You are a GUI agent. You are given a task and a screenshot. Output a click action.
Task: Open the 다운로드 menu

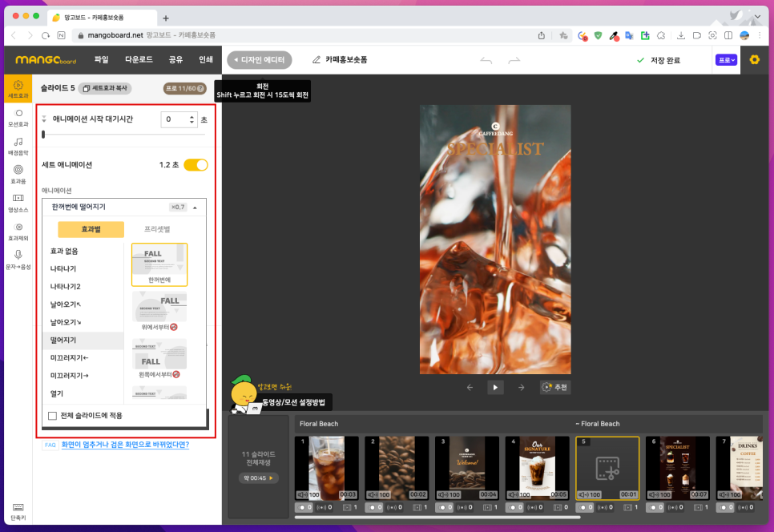point(139,60)
